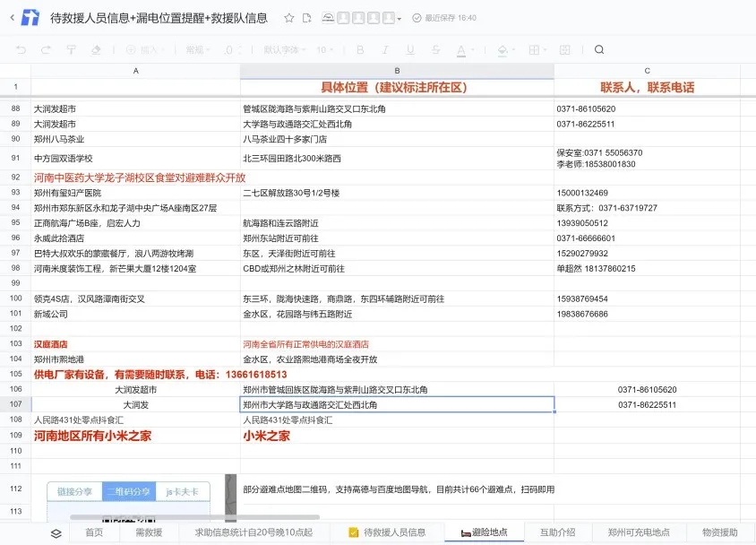Screen dimensions: 756x545
Task: Select cell 郑州八马茶业
Action: pyautogui.click(x=135, y=139)
